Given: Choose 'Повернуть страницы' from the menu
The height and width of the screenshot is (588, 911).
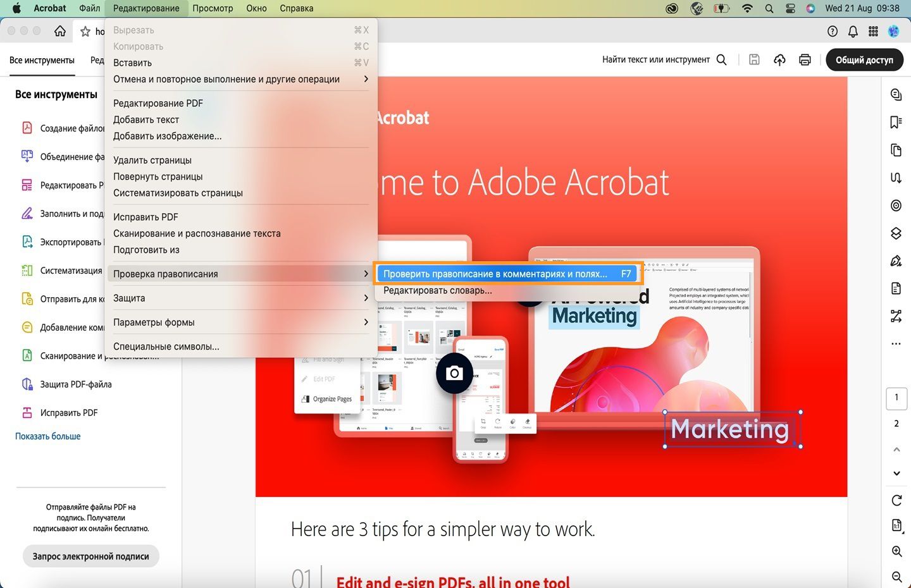Looking at the screenshot, I should point(241,176).
